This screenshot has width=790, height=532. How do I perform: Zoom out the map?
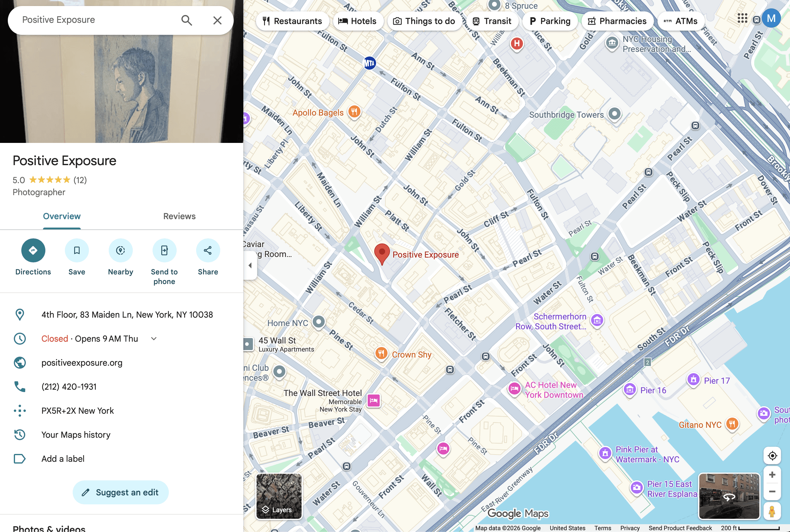[x=772, y=492]
